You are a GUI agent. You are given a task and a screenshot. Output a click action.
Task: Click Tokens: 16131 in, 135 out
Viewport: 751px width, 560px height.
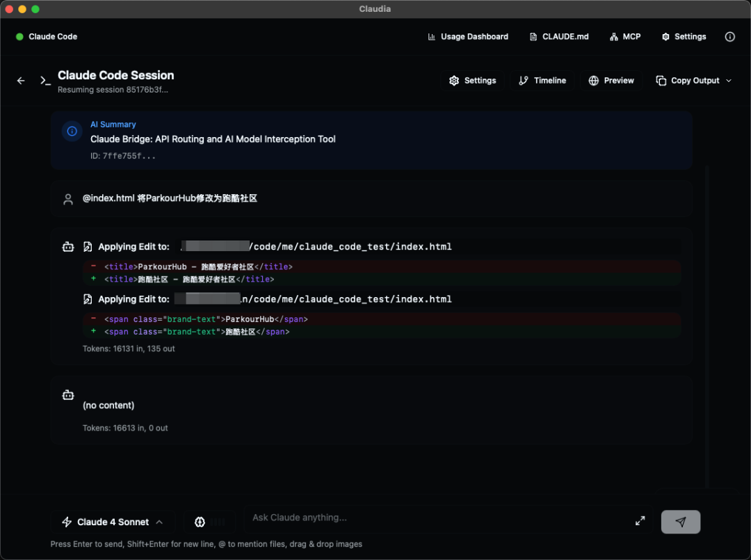pyautogui.click(x=129, y=349)
